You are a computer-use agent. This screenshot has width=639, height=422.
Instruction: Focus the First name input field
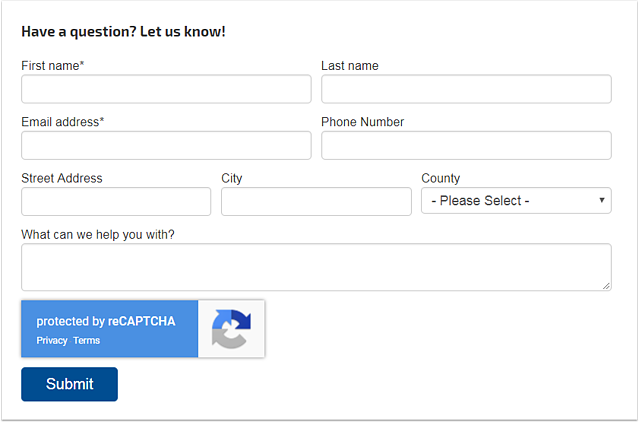(166, 89)
